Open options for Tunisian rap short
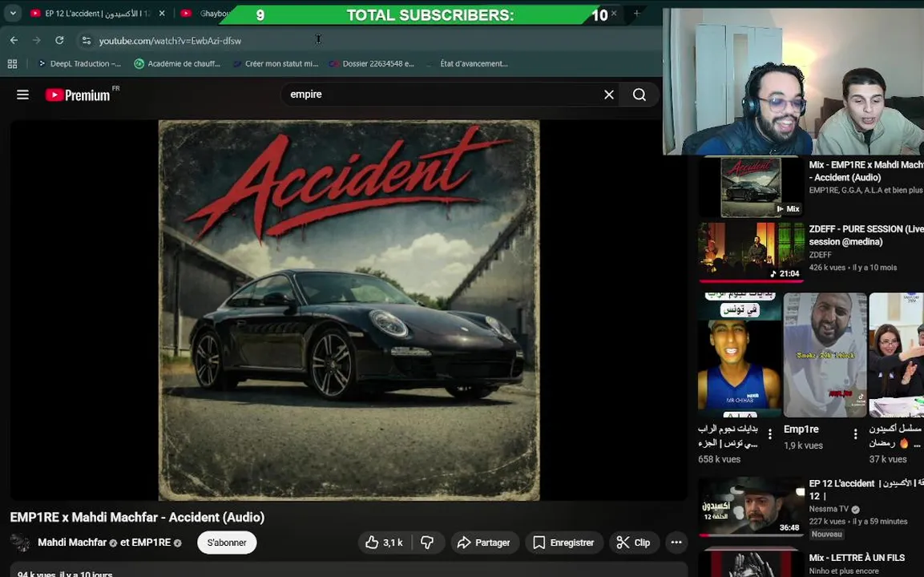The width and height of the screenshot is (924, 577). (769, 434)
